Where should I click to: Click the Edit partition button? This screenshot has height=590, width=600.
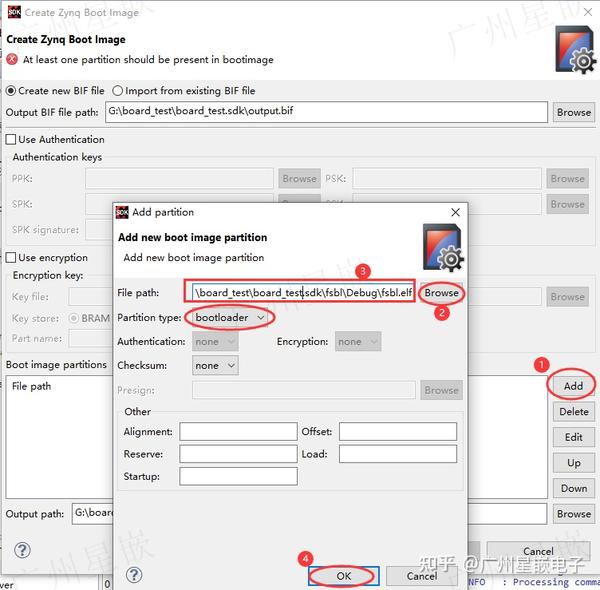click(x=574, y=437)
